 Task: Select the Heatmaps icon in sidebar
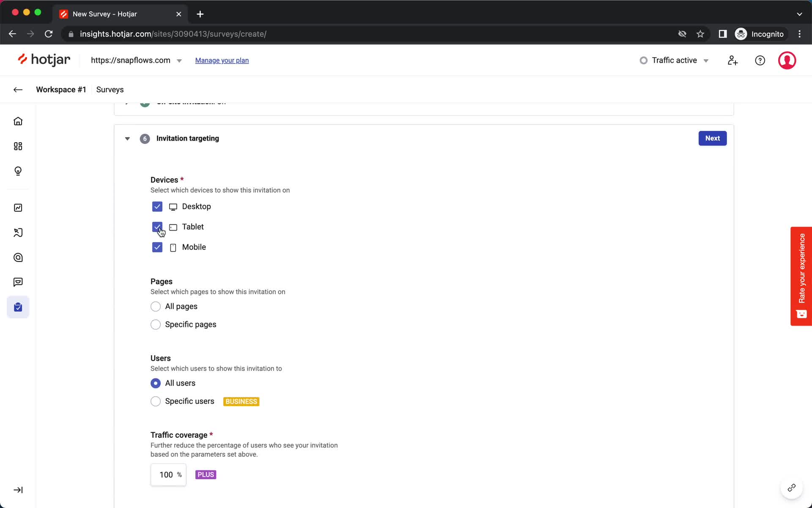pyautogui.click(x=18, y=257)
